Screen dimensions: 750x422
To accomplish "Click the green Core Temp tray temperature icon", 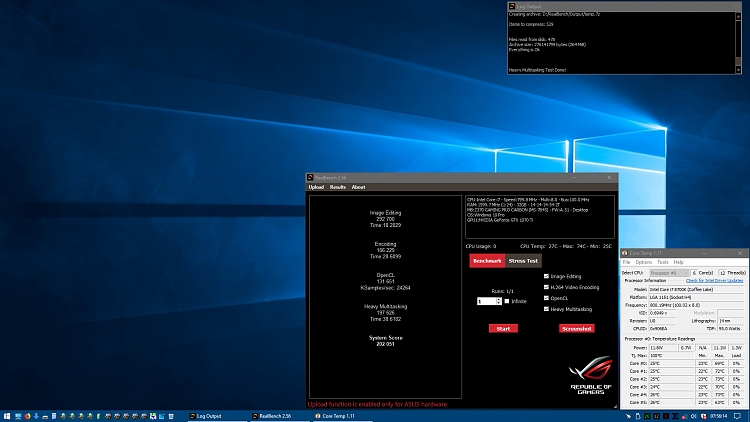I will click(x=647, y=416).
